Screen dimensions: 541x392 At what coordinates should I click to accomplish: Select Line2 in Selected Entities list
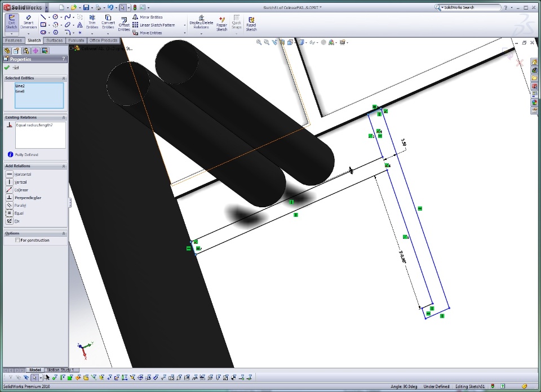pos(20,86)
